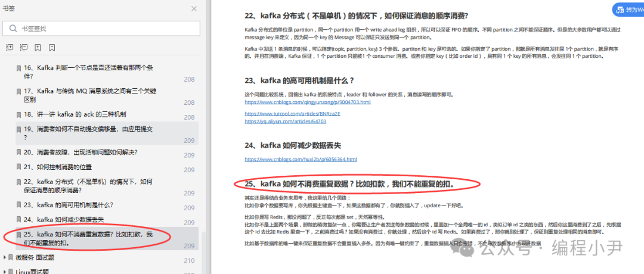
Task: Select the 微服务 面试题 bookmark
Action: 35,257
